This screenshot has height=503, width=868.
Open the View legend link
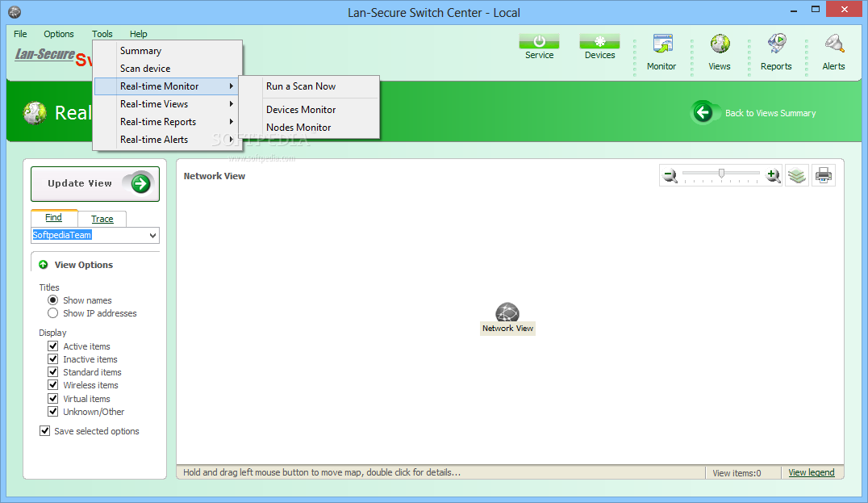coord(811,472)
